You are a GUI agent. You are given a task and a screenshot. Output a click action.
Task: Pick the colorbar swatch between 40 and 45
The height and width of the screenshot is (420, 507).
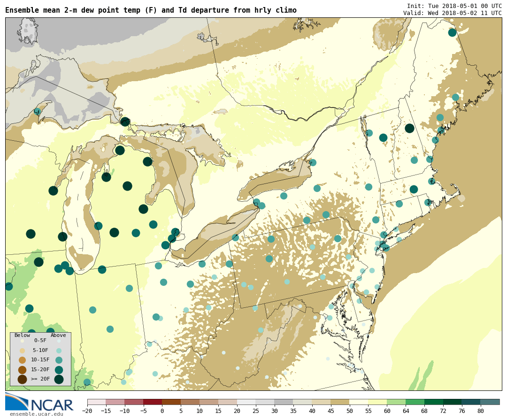click(x=322, y=402)
